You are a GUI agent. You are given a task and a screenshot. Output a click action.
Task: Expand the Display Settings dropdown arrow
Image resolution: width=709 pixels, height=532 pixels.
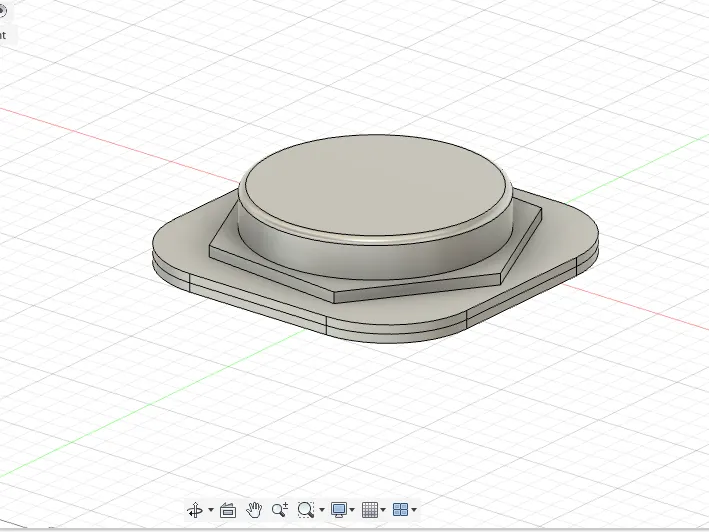coord(352,510)
